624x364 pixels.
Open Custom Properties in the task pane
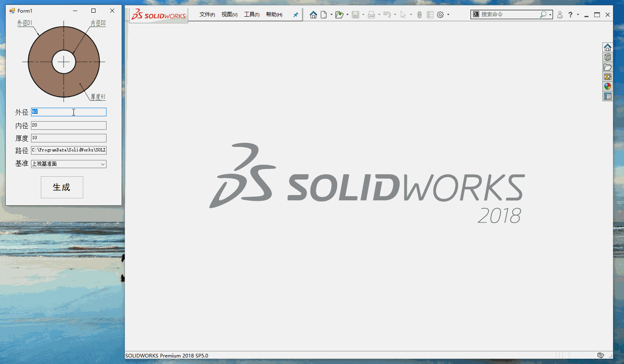tap(607, 96)
